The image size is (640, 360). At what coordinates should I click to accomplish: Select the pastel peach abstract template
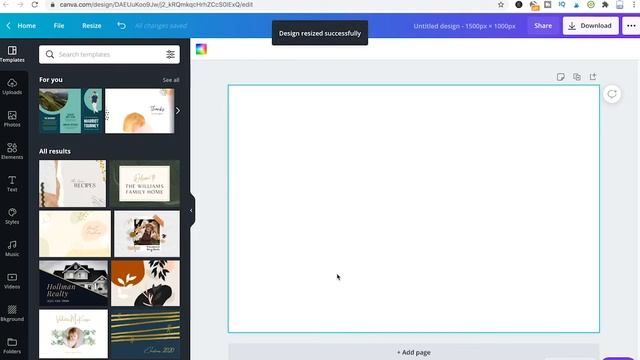[x=75, y=234]
